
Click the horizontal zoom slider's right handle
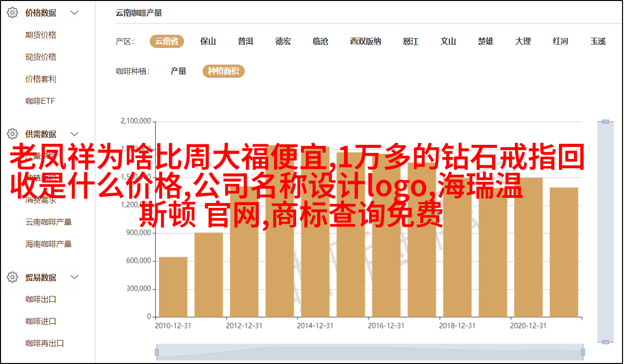582,352
